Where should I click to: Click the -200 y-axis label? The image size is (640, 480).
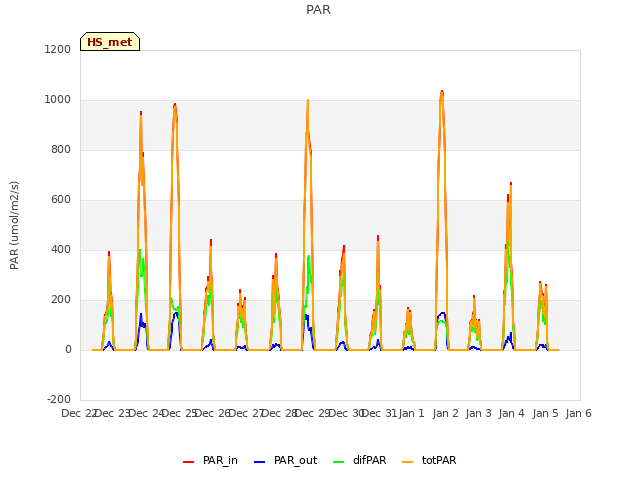point(59,399)
